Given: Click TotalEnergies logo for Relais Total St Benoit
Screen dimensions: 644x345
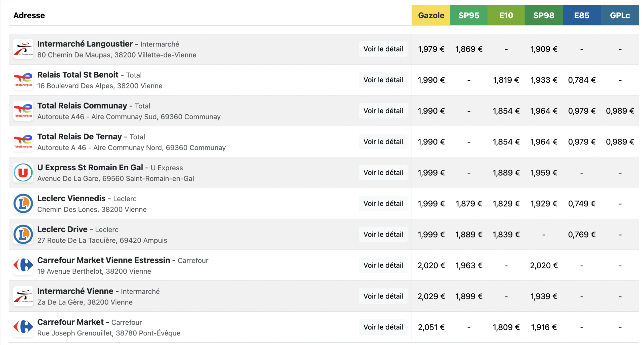Looking at the screenshot, I should coord(23,80).
